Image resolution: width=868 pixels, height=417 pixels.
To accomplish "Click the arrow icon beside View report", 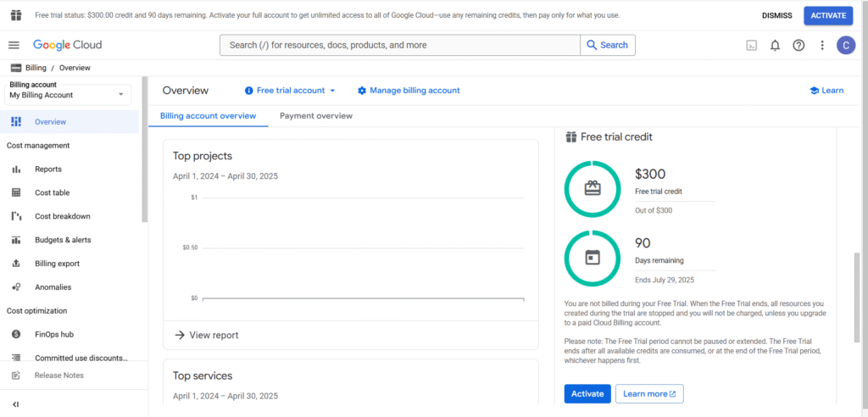I will coord(180,335).
